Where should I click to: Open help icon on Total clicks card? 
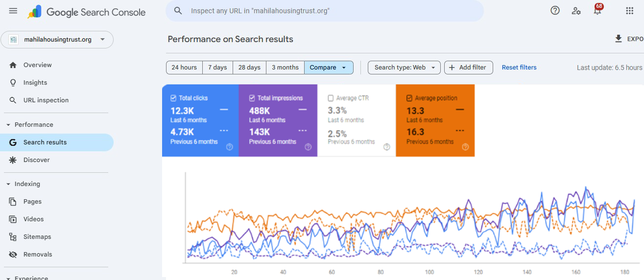click(x=229, y=147)
